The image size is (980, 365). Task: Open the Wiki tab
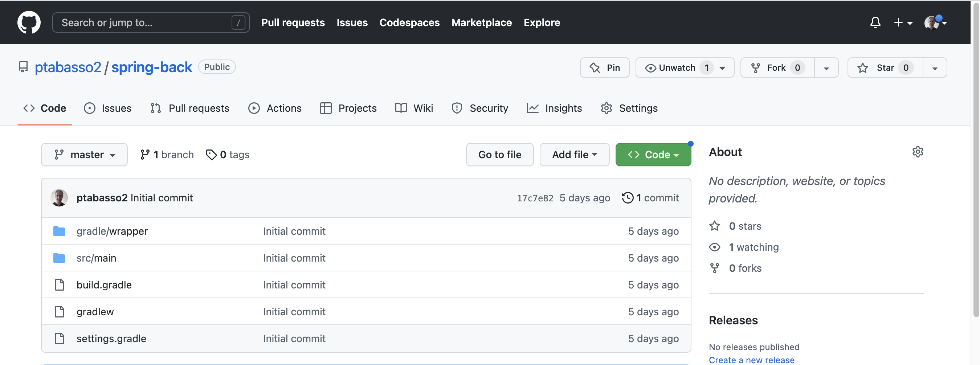point(414,108)
